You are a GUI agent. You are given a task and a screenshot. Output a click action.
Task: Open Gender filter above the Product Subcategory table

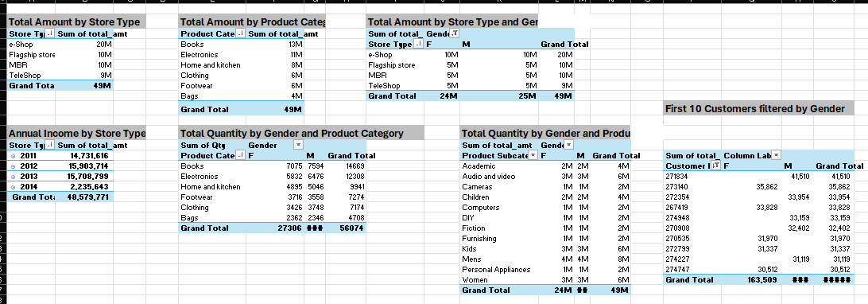(x=568, y=145)
